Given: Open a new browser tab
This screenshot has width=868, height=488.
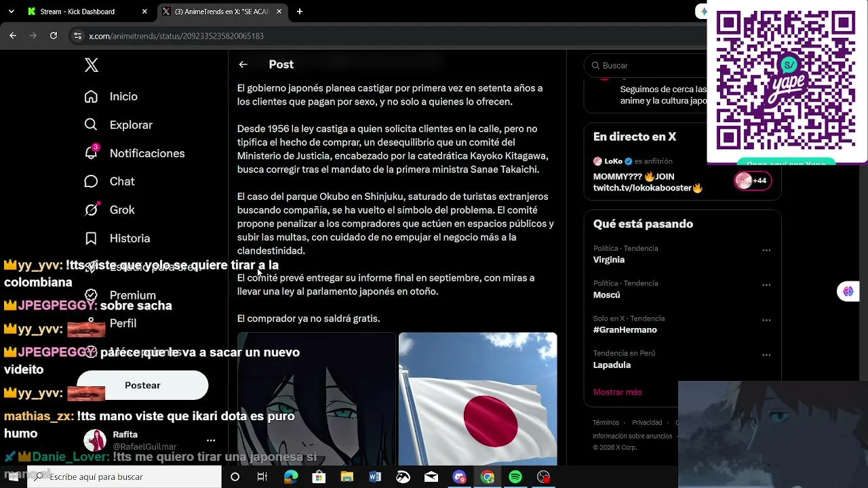Looking at the screenshot, I should (300, 12).
